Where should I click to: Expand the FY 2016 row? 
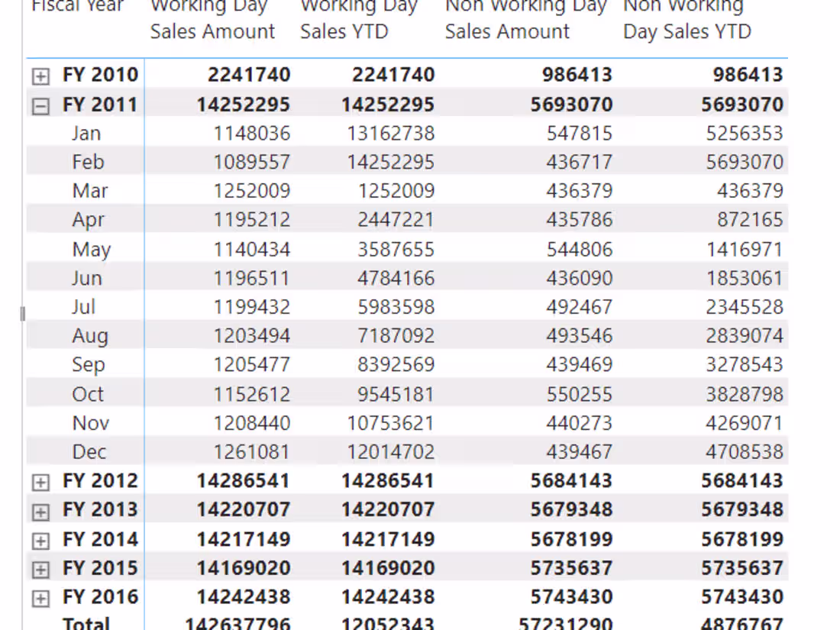click(x=40, y=597)
